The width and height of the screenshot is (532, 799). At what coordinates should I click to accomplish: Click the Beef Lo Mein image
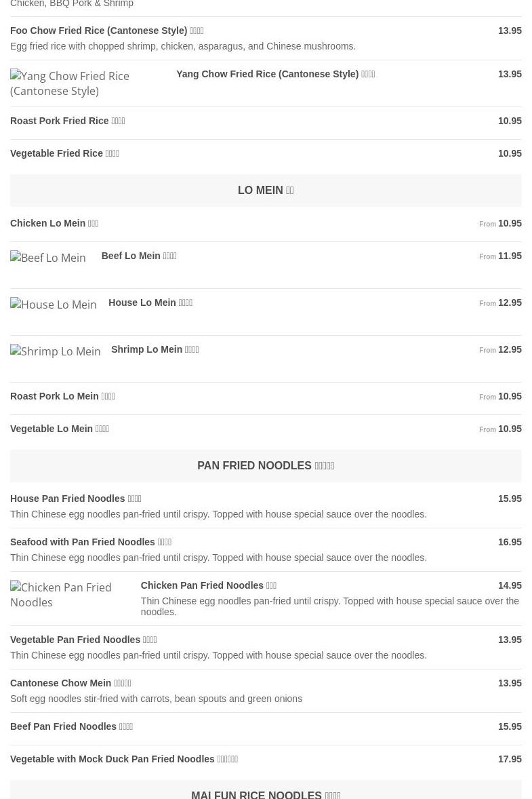tap(48, 258)
